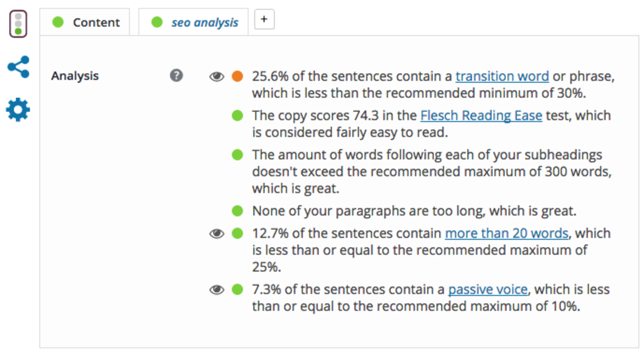Click green bullet next to Flesch Reading Ease
Image resolution: width=644 pixels, height=352 pixels.
[x=237, y=115]
